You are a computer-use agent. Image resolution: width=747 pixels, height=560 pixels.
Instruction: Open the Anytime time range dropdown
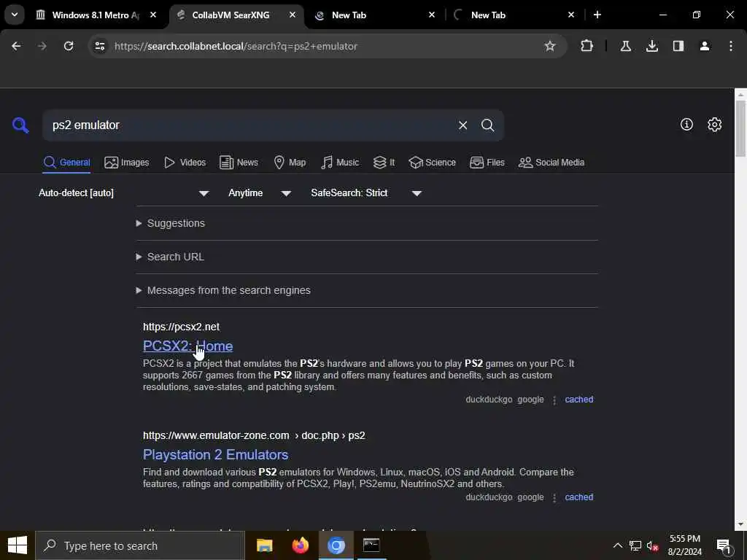(260, 192)
